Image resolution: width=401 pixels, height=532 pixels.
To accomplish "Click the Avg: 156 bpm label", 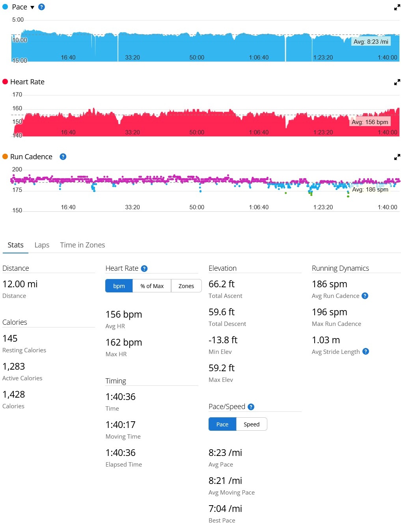I will (x=370, y=122).
